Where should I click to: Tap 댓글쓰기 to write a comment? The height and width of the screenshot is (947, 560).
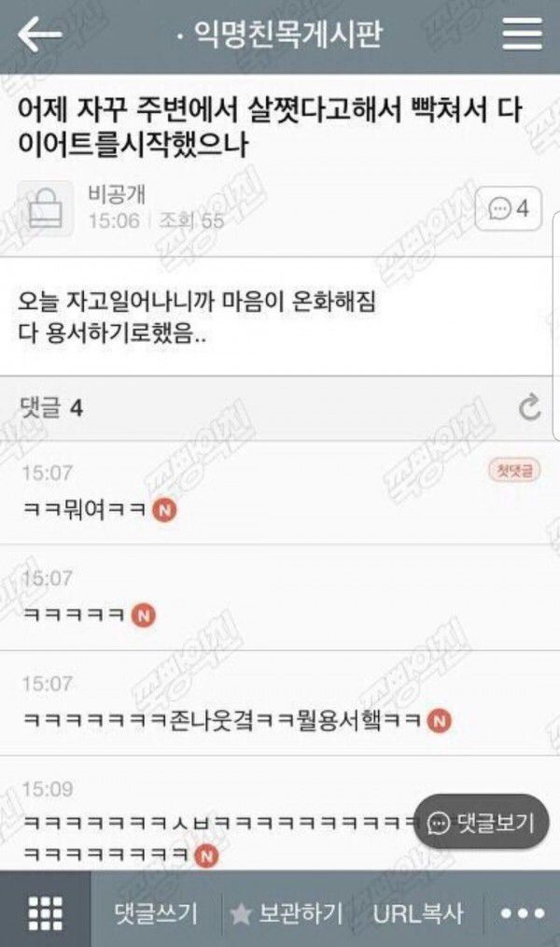156,913
